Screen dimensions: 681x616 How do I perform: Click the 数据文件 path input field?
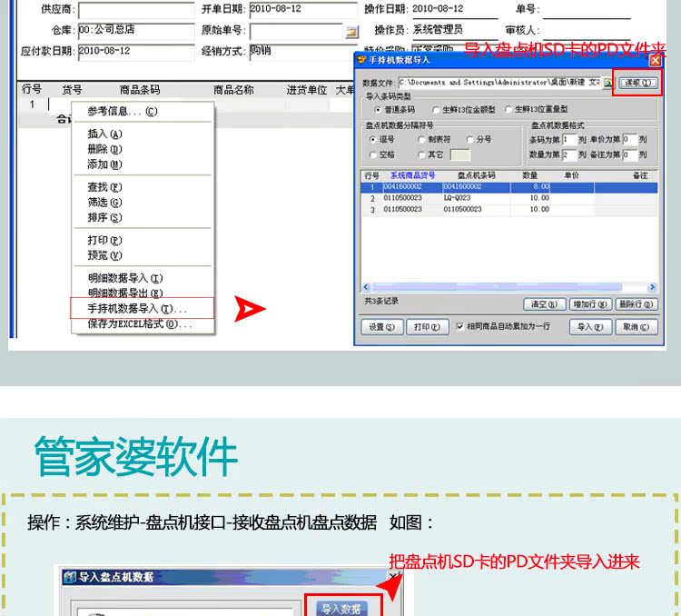(x=500, y=83)
